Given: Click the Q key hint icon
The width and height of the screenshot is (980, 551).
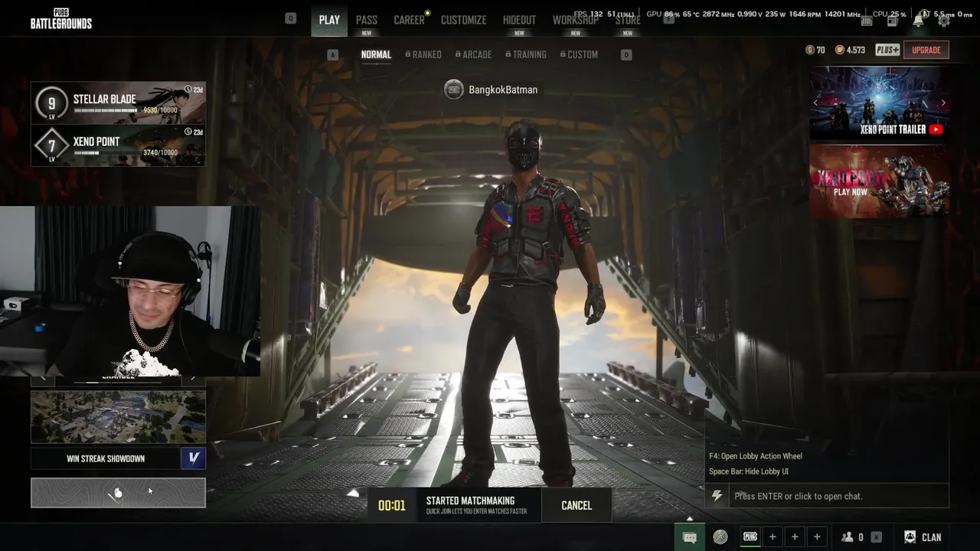Looking at the screenshot, I should [290, 18].
